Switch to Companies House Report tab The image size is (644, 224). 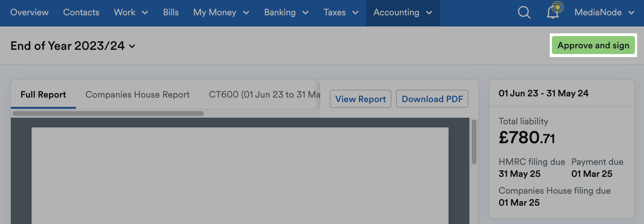click(137, 95)
